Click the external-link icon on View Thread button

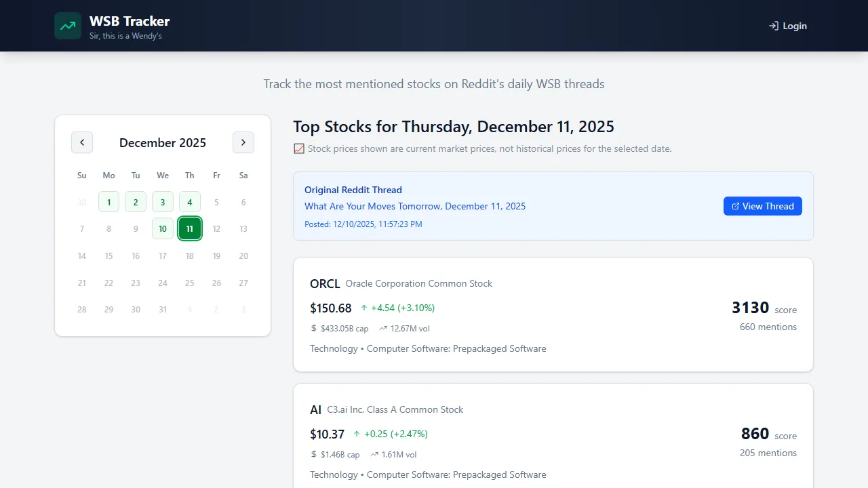pos(735,206)
